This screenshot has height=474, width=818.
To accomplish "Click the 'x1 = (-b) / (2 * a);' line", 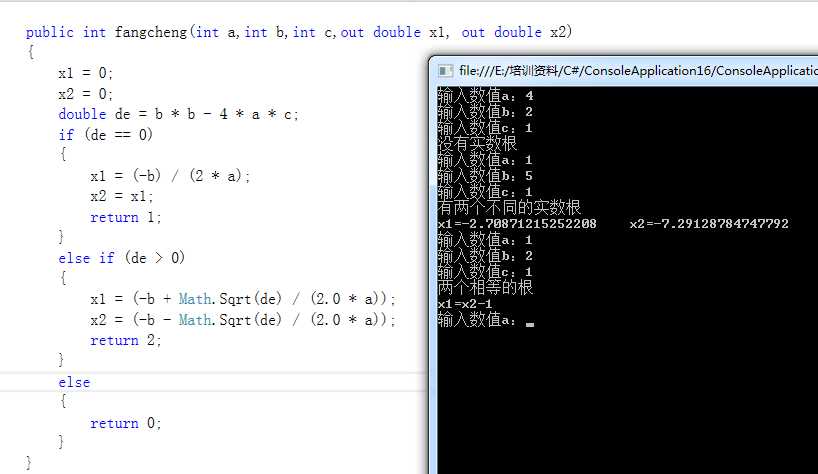I will pyautogui.click(x=170, y=176).
